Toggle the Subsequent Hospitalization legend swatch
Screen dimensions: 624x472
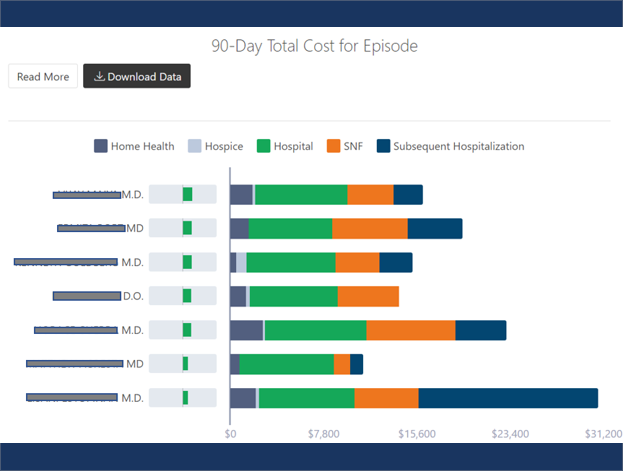(x=383, y=146)
